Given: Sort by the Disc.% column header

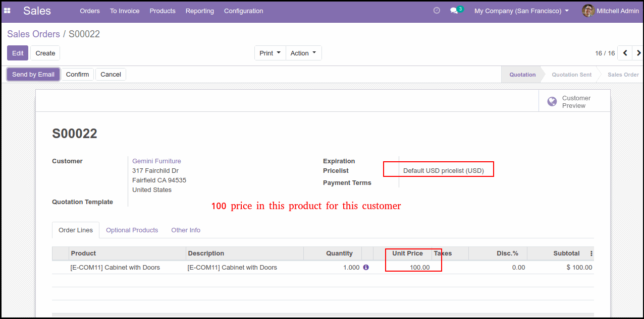Looking at the screenshot, I should tap(498, 253).
